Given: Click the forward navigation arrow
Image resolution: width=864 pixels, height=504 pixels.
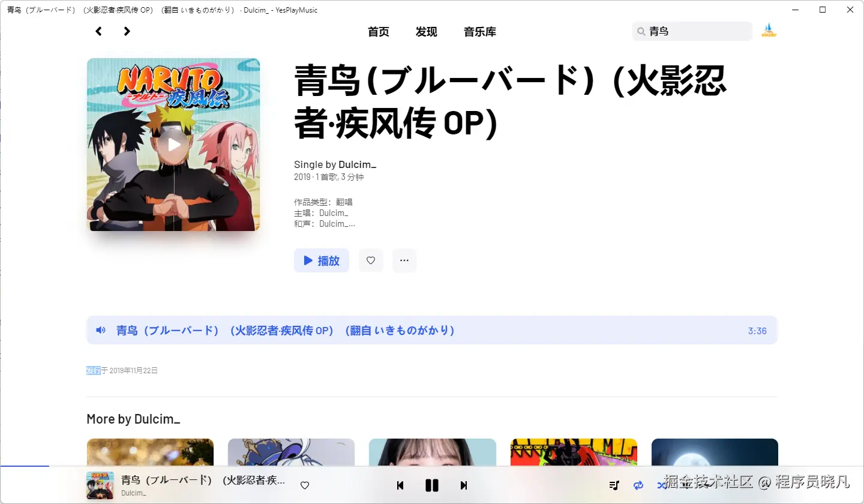Looking at the screenshot, I should (x=127, y=31).
